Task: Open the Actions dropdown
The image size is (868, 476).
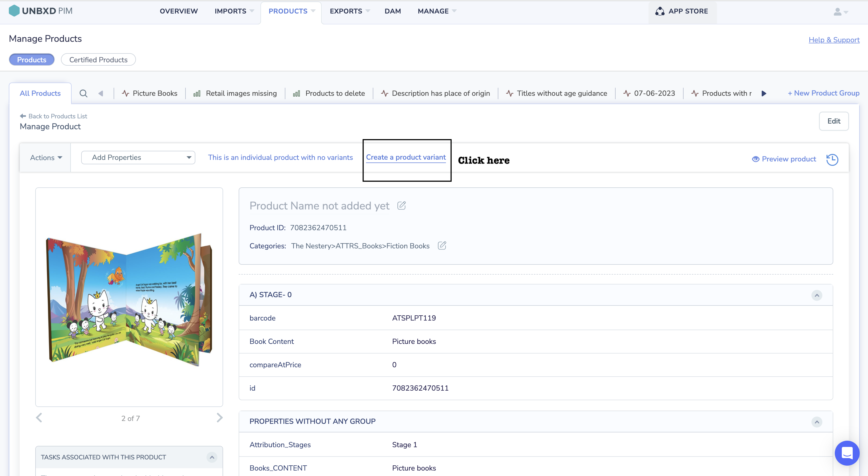Action: point(46,158)
